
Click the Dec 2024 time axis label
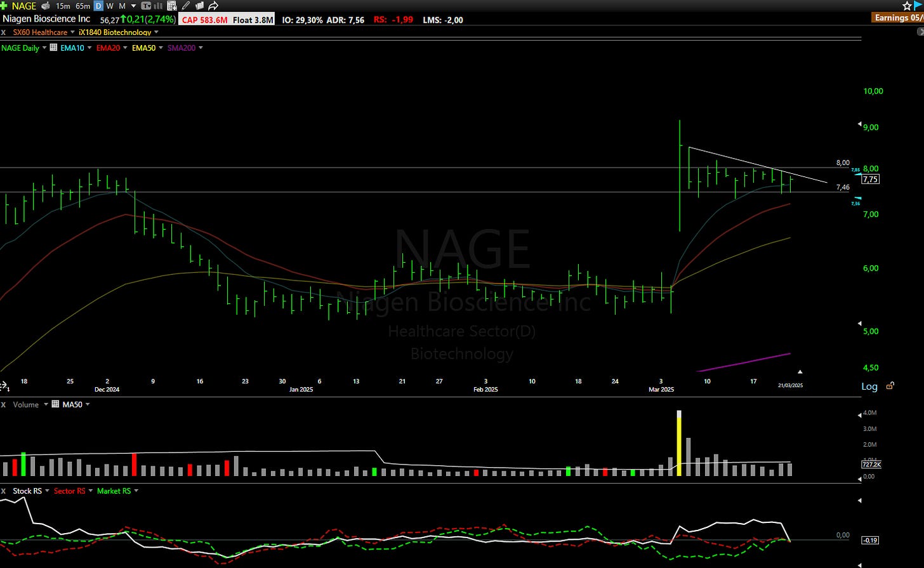pos(107,389)
